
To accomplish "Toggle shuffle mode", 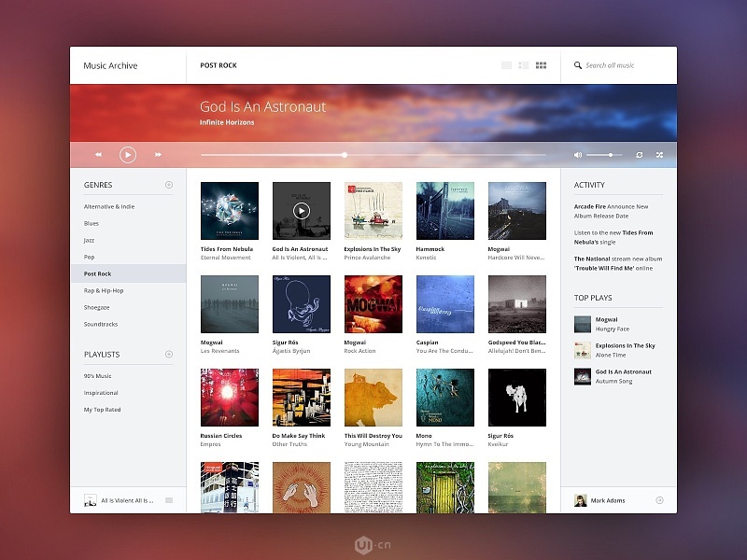I will pyautogui.click(x=659, y=155).
